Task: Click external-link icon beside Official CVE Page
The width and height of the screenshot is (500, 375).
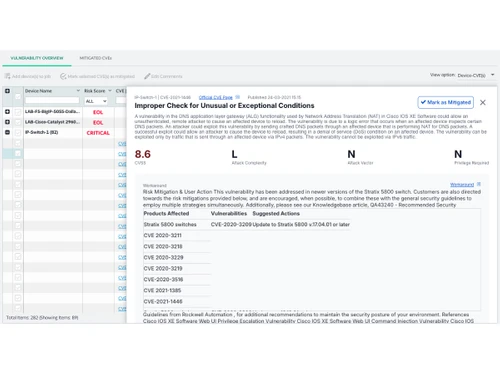Action: pyautogui.click(x=237, y=97)
